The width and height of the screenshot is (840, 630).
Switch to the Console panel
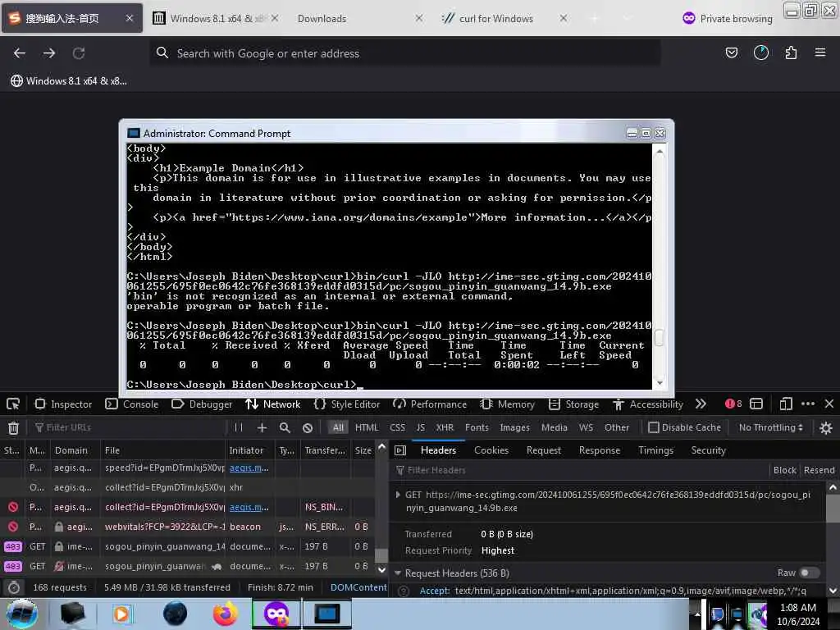tap(132, 404)
